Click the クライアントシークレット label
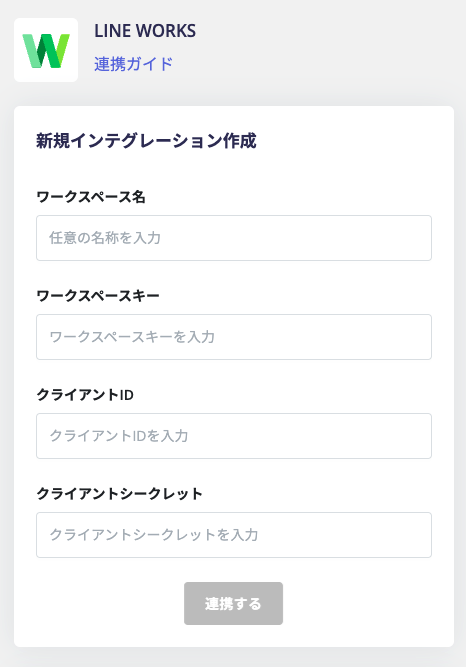This screenshot has width=466, height=667. [x=119, y=494]
